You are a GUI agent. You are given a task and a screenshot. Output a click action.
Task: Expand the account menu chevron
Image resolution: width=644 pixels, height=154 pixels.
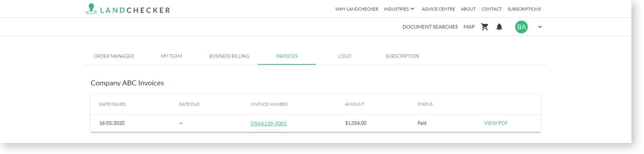(540, 27)
